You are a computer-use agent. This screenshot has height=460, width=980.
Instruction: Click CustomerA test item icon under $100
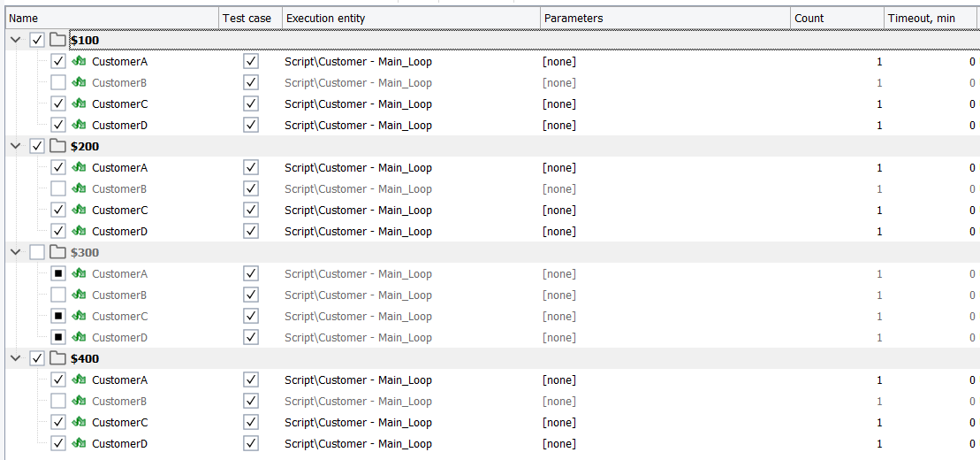[x=79, y=61]
